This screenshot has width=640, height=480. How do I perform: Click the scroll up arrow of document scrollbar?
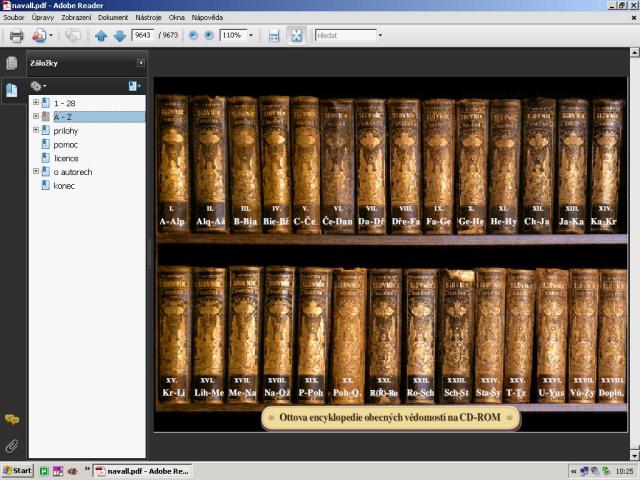tap(635, 52)
